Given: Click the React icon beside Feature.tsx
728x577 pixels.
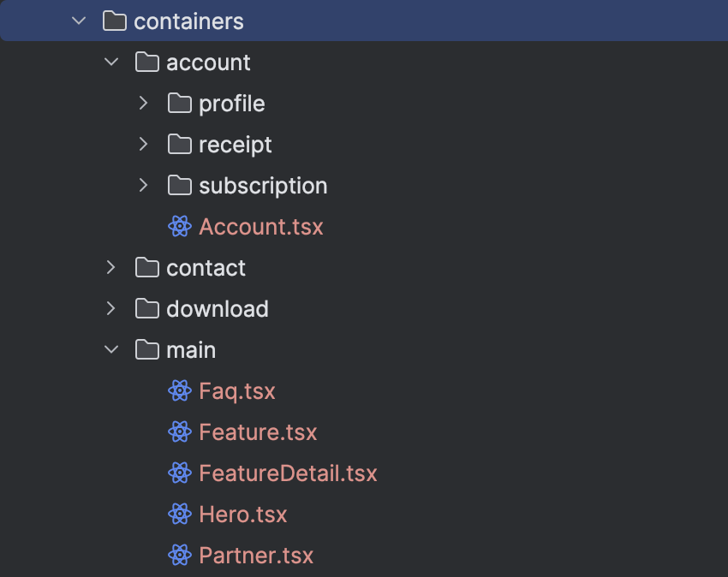Looking at the screenshot, I should point(180,431).
